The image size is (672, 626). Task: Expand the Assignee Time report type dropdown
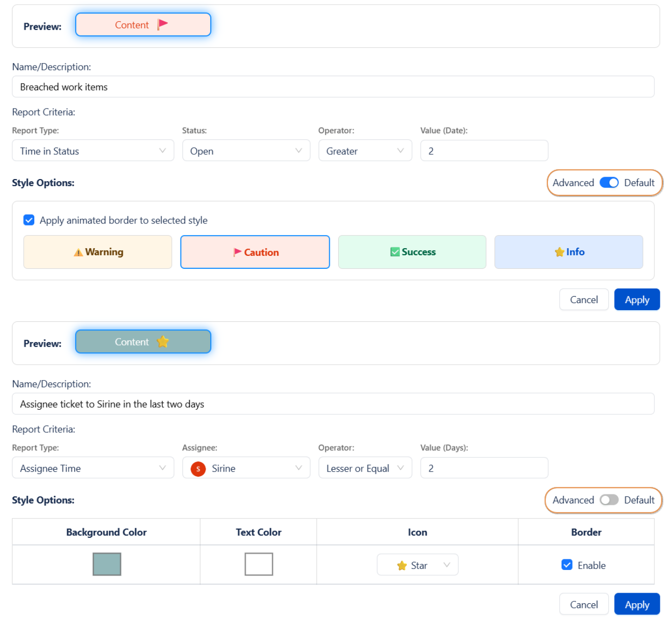click(x=93, y=469)
